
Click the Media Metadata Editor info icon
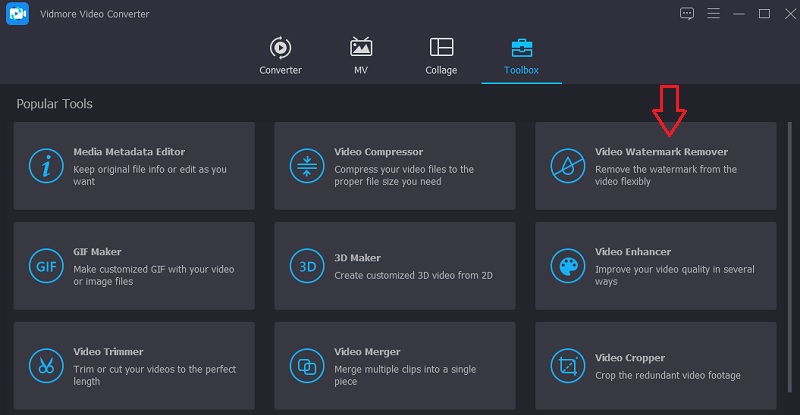(x=46, y=166)
